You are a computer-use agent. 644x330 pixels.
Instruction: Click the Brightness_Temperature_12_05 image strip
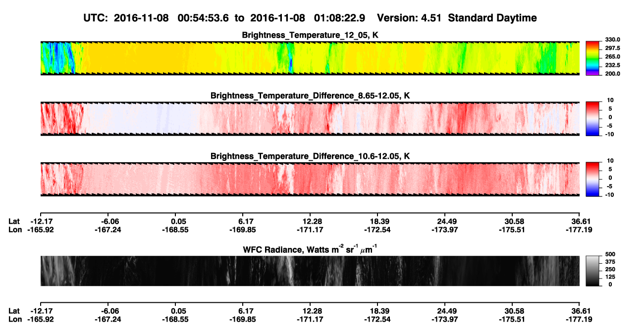coord(310,58)
